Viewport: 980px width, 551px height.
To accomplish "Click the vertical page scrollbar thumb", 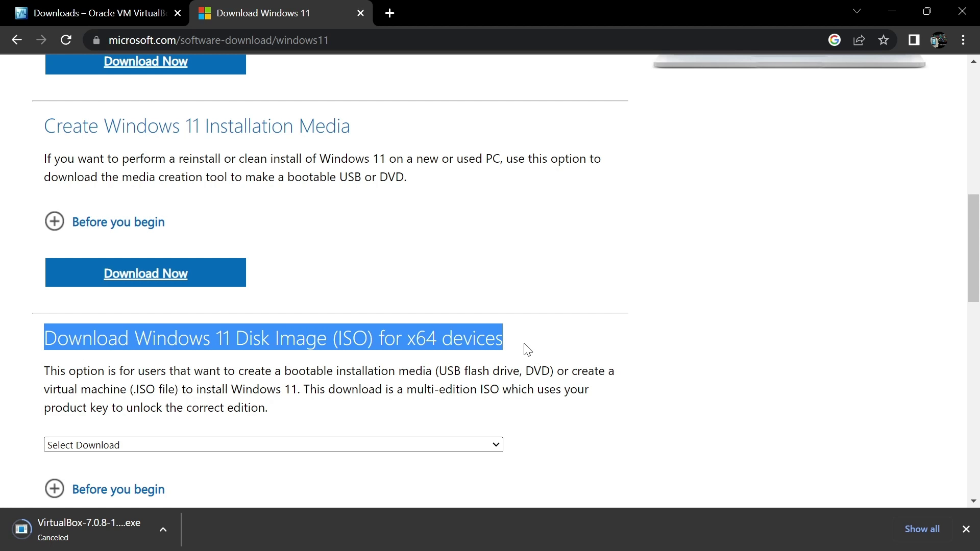I will [973, 248].
